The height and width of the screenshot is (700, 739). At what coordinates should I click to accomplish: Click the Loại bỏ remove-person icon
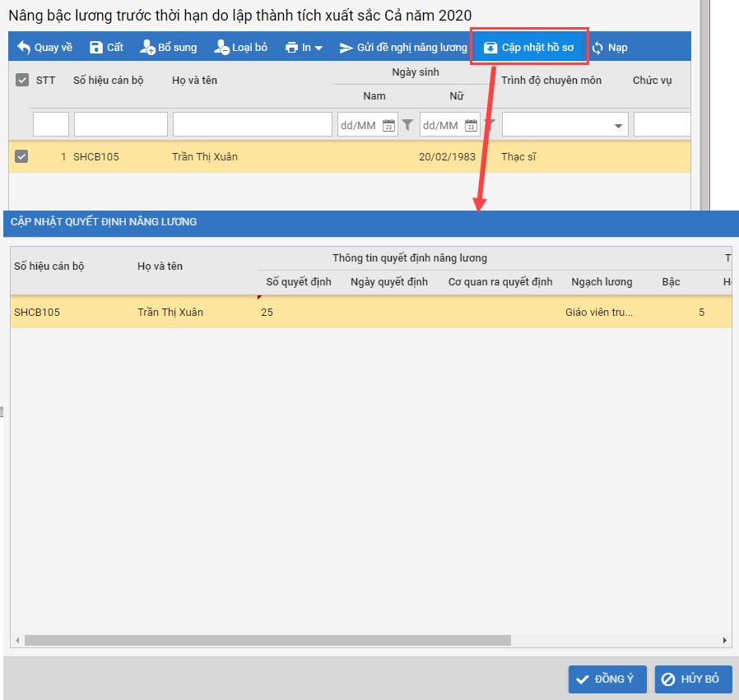click(221, 48)
